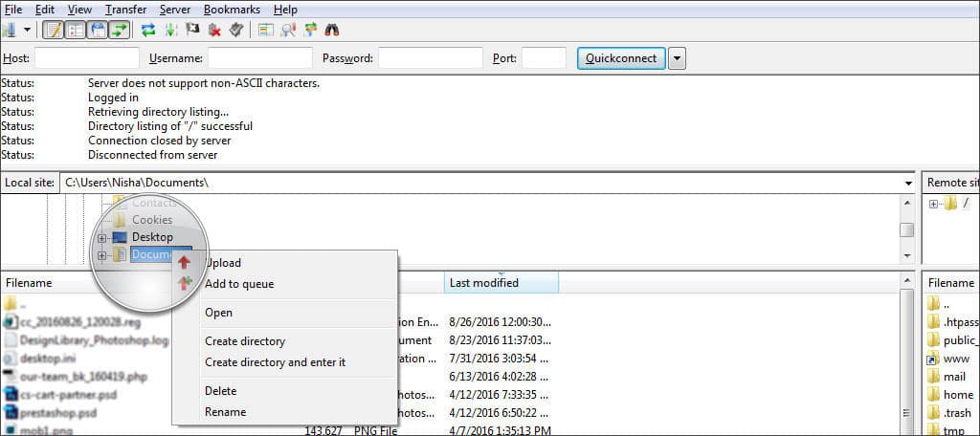This screenshot has height=436, width=980.
Task: Toggle synchronized browsing icon
Action: click(310, 30)
